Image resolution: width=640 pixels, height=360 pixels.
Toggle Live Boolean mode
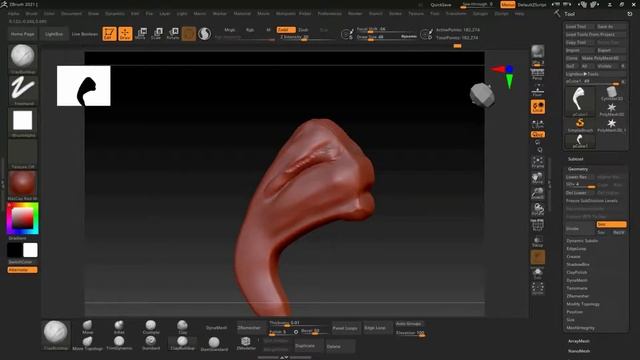[85, 34]
